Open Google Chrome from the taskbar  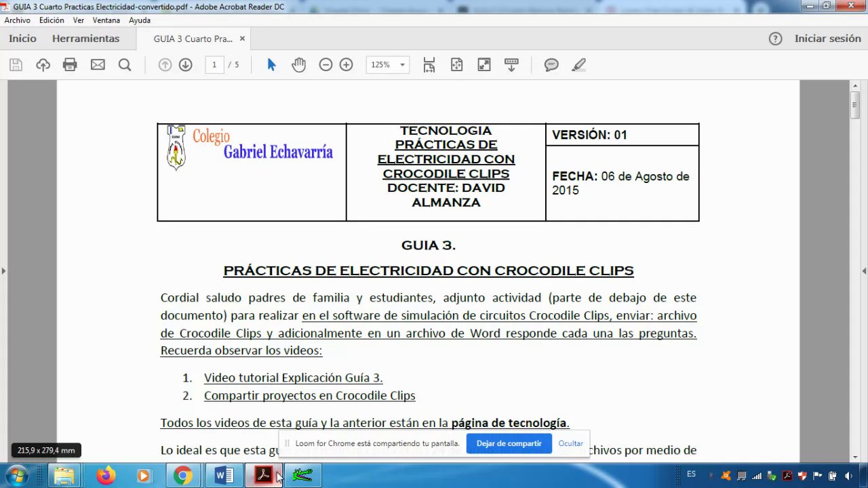(182, 476)
